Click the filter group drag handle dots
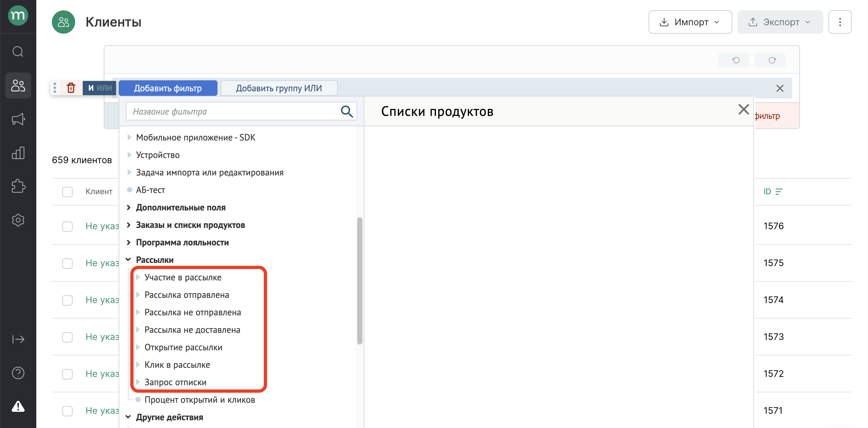Image resolution: width=868 pixels, height=428 pixels. (x=54, y=88)
